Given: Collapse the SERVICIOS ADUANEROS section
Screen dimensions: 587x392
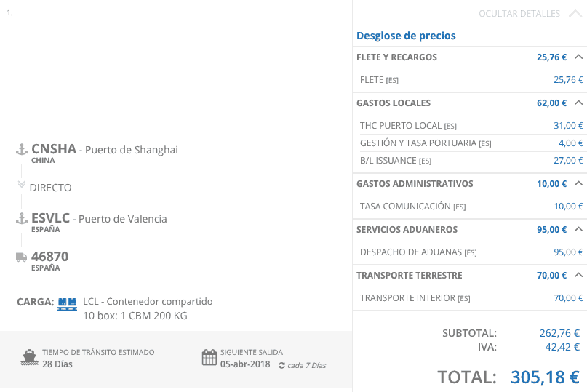Looking at the screenshot, I should (x=579, y=229).
